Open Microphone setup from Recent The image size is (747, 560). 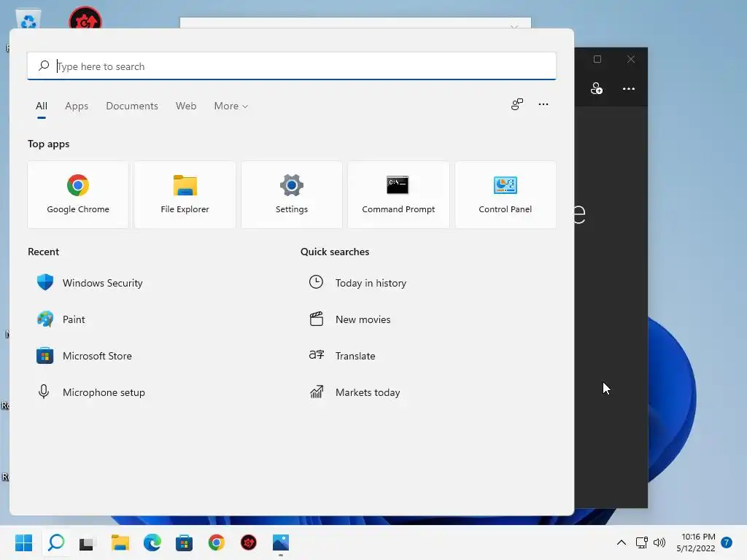click(x=90, y=392)
